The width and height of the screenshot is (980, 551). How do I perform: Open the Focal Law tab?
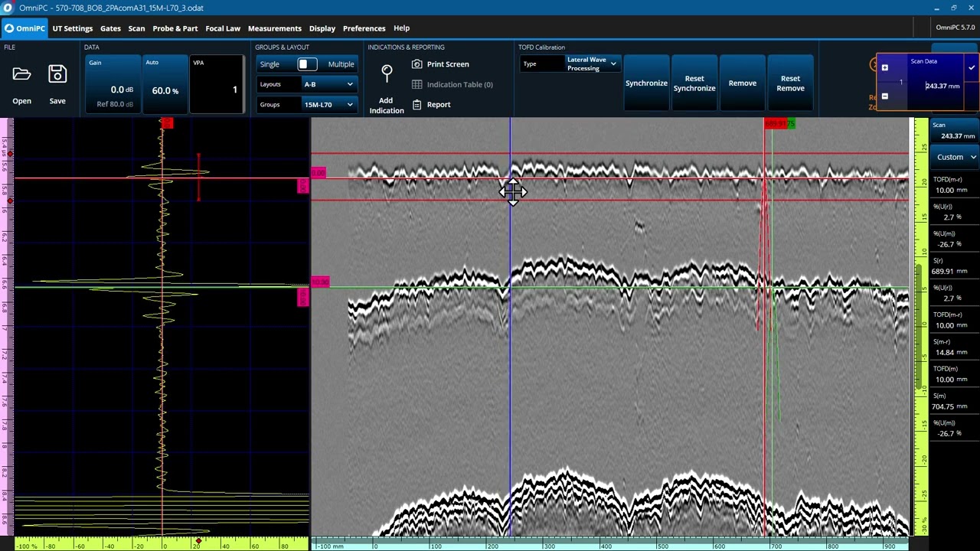pos(223,28)
